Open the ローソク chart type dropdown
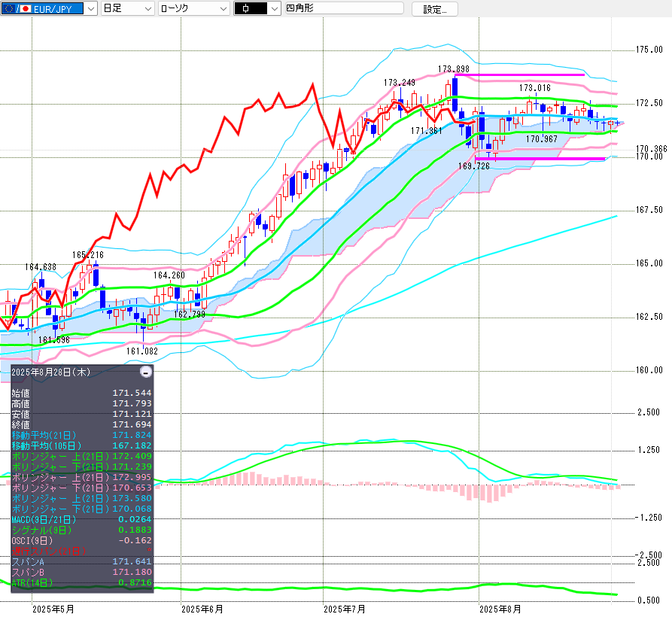The width and height of the screenshot is (672, 617). (x=193, y=8)
